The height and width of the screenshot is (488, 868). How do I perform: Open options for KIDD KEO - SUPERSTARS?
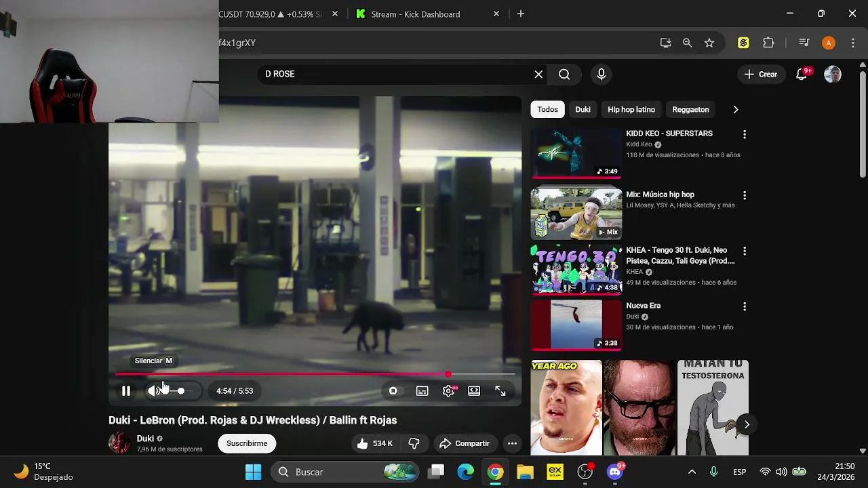pos(745,134)
